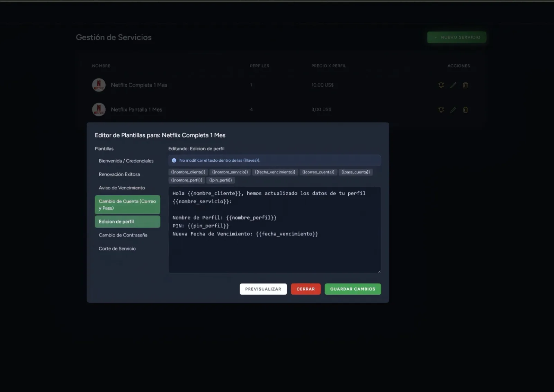Image resolution: width=554 pixels, height=392 pixels.
Task: Click the info icon in the llaves notice
Action: coord(174,160)
